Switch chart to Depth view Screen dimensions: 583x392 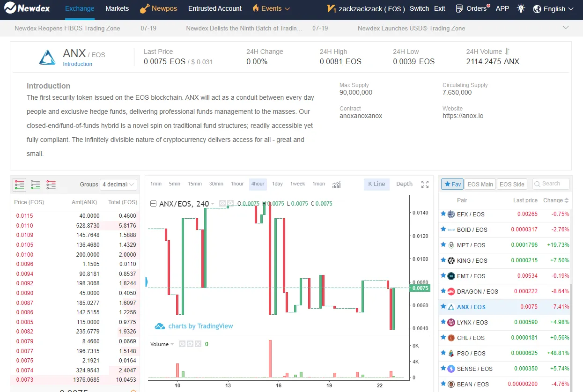405,184
